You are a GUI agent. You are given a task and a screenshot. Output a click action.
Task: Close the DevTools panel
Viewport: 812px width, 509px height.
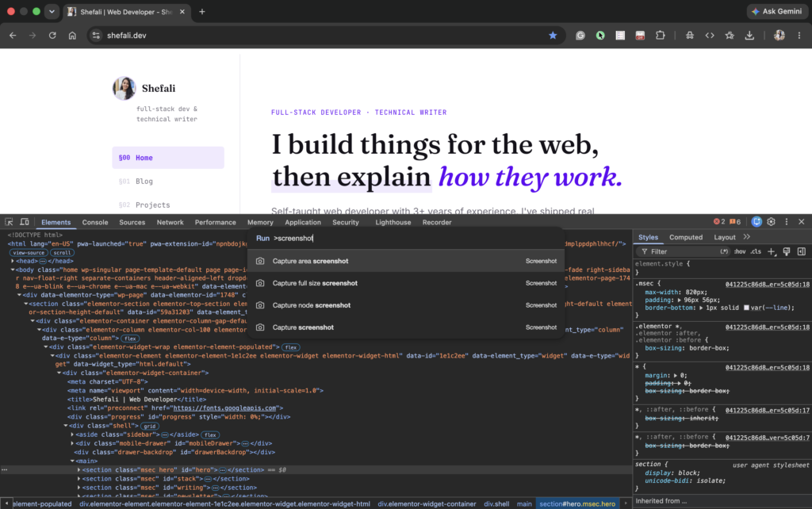coord(801,222)
